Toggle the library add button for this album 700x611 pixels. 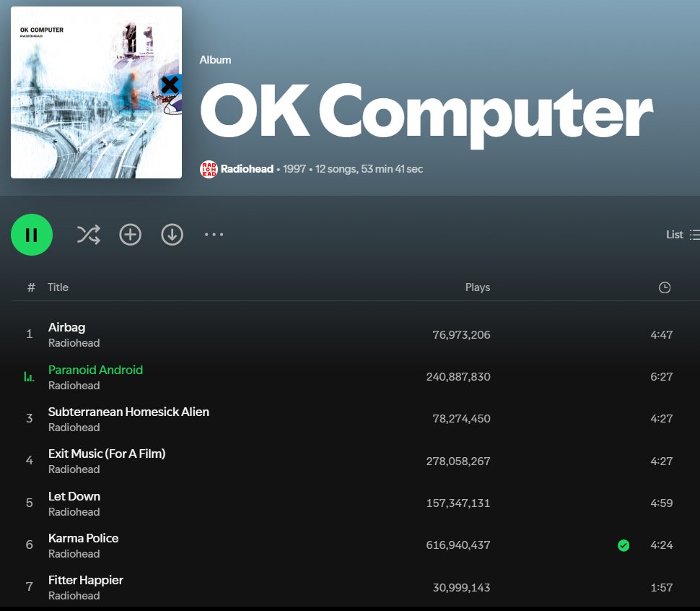pyautogui.click(x=130, y=234)
